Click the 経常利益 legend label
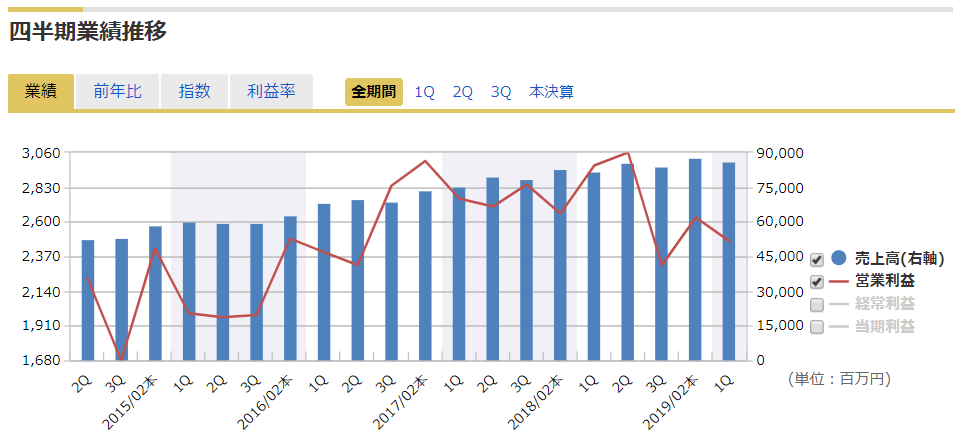Image resolution: width=964 pixels, height=448 pixels. [x=884, y=304]
